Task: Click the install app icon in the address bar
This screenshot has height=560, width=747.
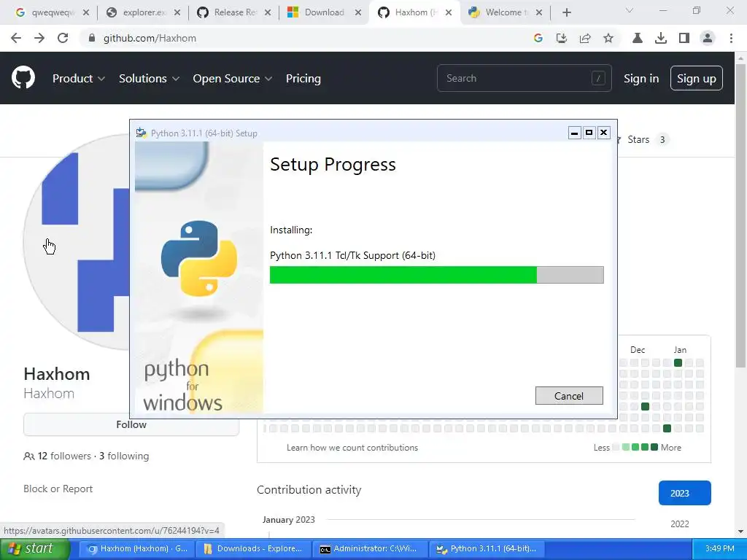Action: (x=562, y=38)
